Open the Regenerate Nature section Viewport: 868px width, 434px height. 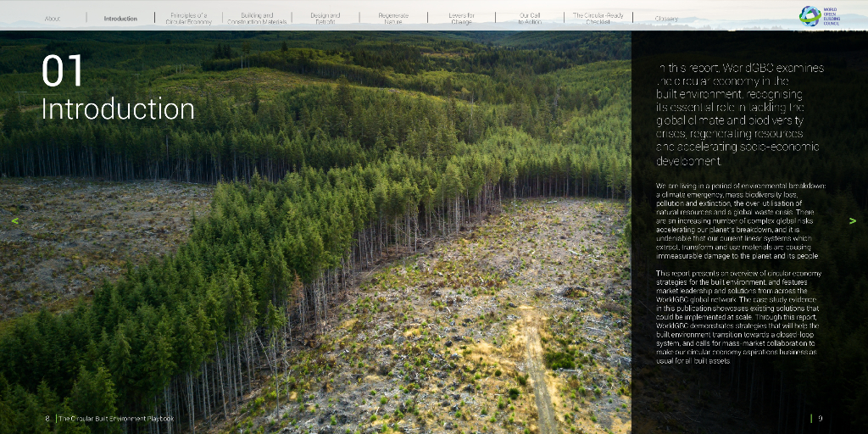click(392, 19)
